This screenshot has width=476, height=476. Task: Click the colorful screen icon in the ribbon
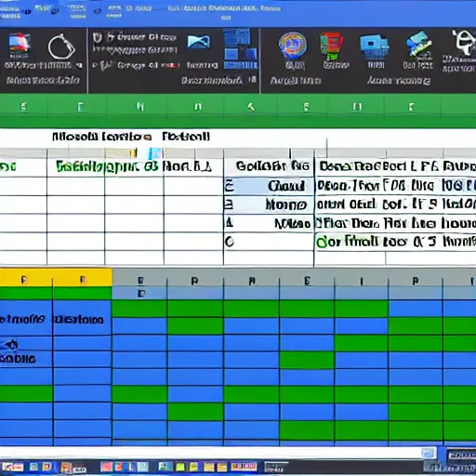20,46
